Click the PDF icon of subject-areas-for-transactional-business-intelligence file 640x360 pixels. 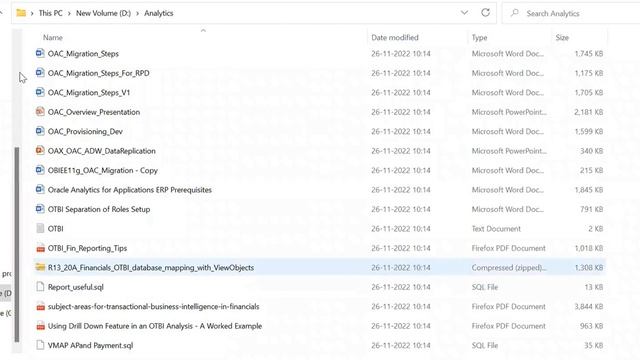pyautogui.click(x=40, y=306)
